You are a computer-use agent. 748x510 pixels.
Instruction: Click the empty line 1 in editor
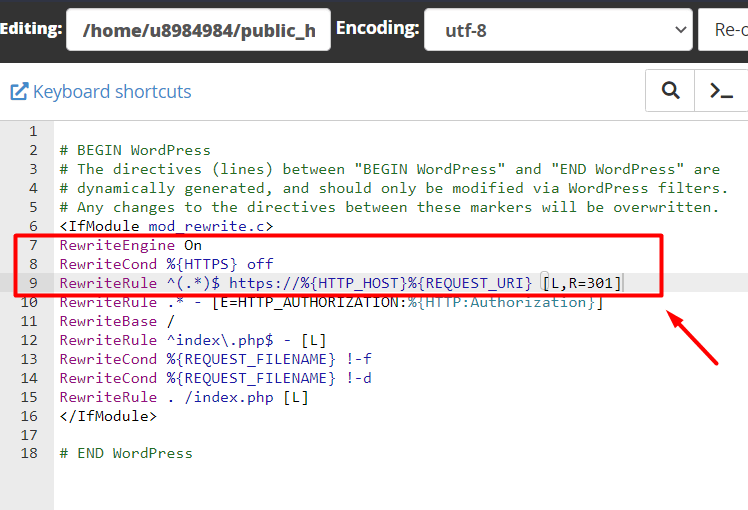[x=401, y=131]
